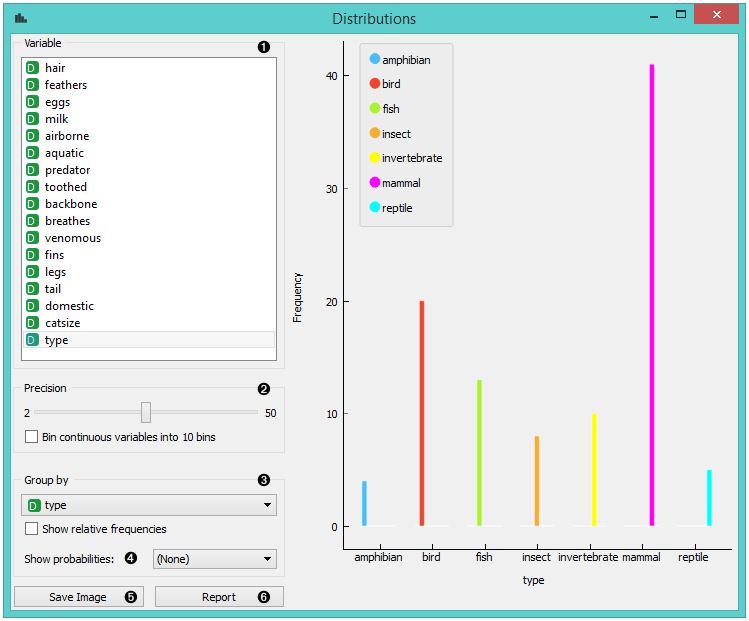This screenshot has height=621, width=749.
Task: Click the 'D' icon next to feathers
Action: [x=32, y=85]
